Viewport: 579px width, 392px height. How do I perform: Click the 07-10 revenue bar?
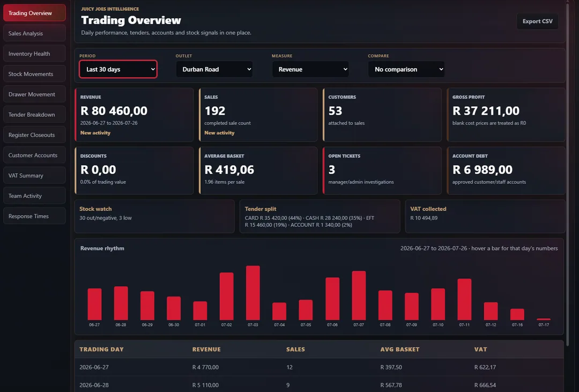(438, 304)
